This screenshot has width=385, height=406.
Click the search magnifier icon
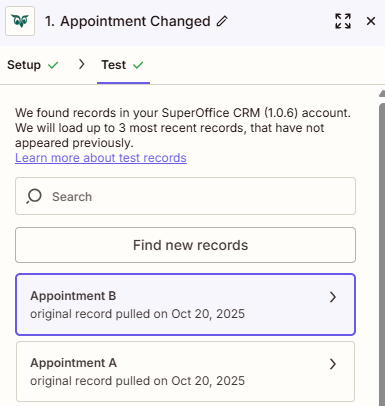point(34,196)
